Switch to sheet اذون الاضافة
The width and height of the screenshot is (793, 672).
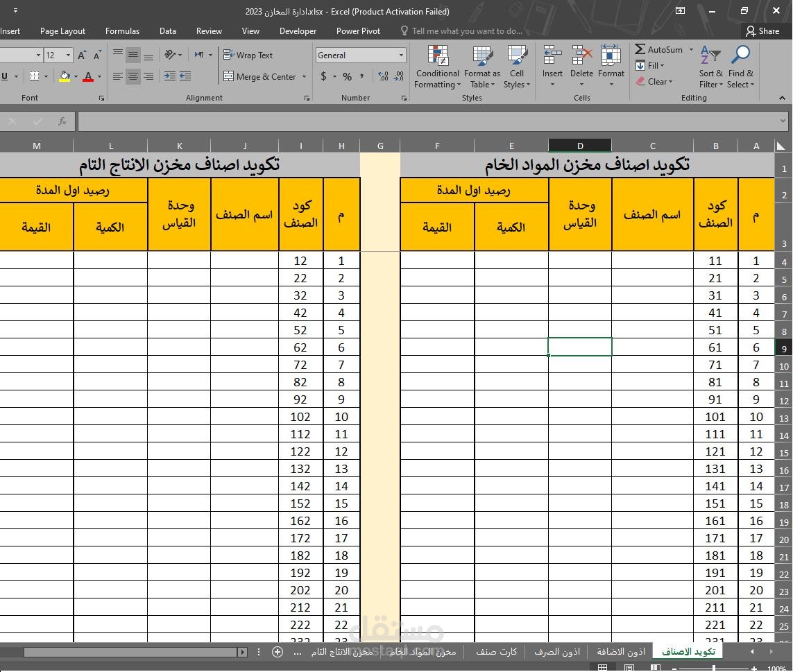(620, 652)
